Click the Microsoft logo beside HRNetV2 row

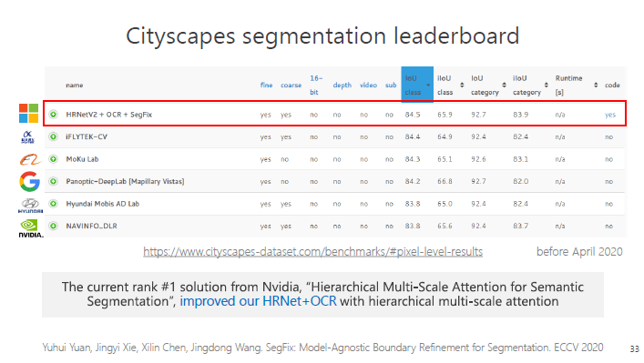click(29, 113)
